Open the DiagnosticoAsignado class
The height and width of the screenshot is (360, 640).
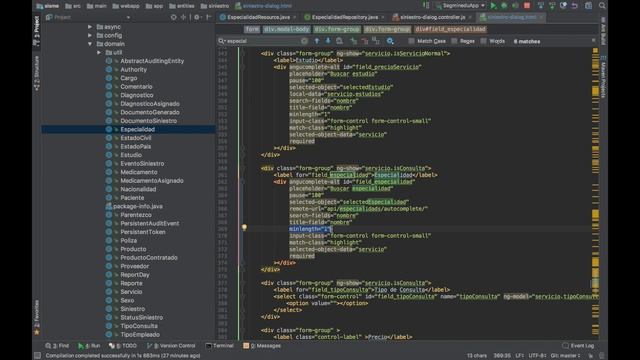pyautogui.click(x=149, y=104)
